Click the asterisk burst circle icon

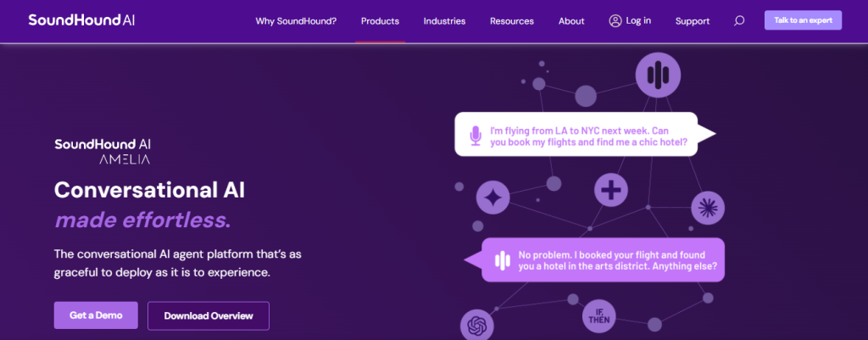tap(707, 208)
